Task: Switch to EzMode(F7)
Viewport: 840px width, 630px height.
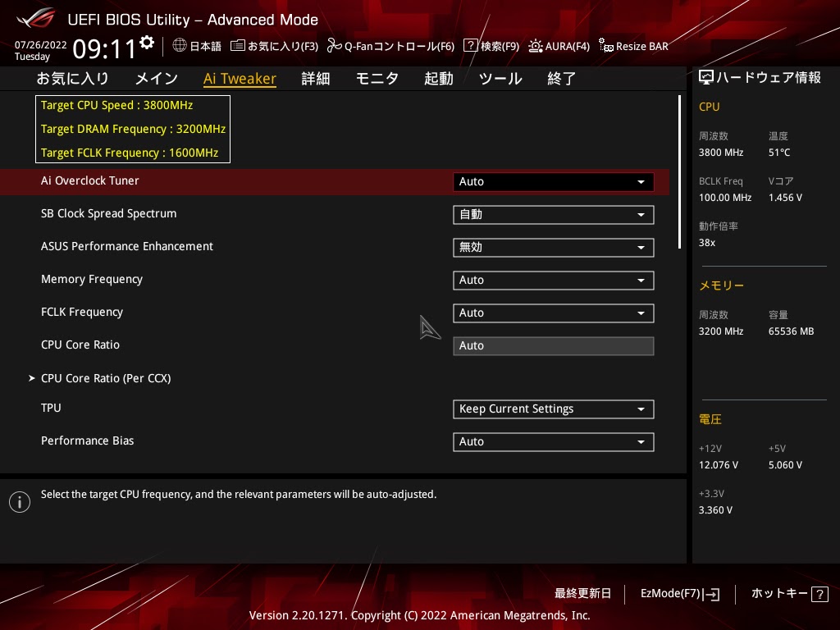Action: [680, 594]
